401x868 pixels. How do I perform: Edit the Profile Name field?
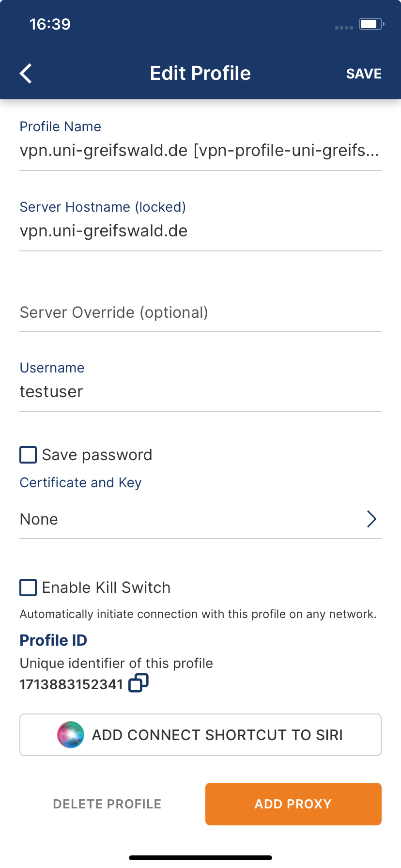(200, 151)
